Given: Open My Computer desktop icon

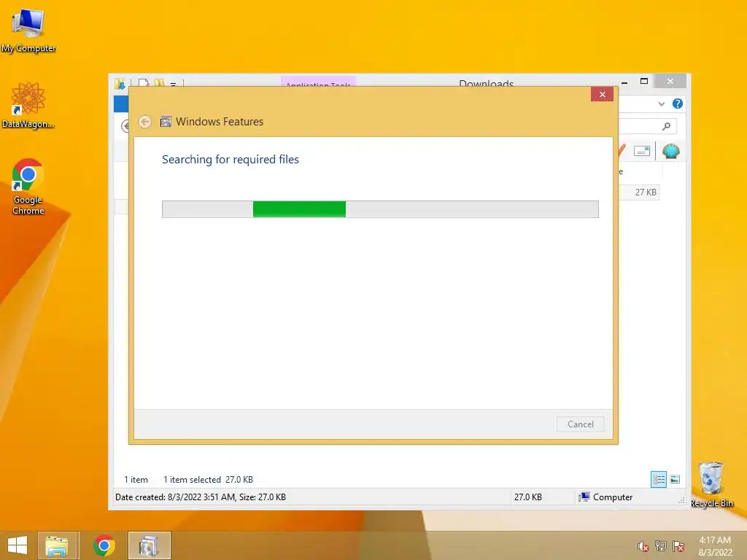Looking at the screenshot, I should coord(28,31).
